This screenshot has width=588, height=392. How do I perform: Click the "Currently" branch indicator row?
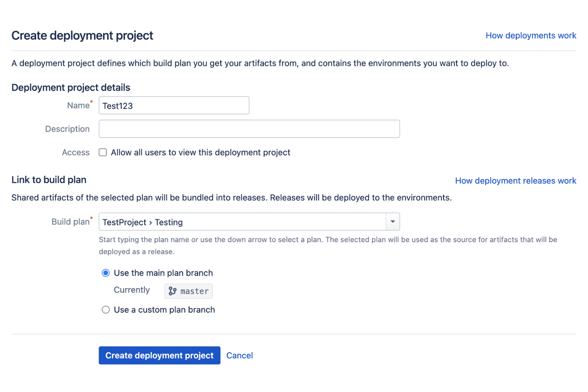[132, 290]
